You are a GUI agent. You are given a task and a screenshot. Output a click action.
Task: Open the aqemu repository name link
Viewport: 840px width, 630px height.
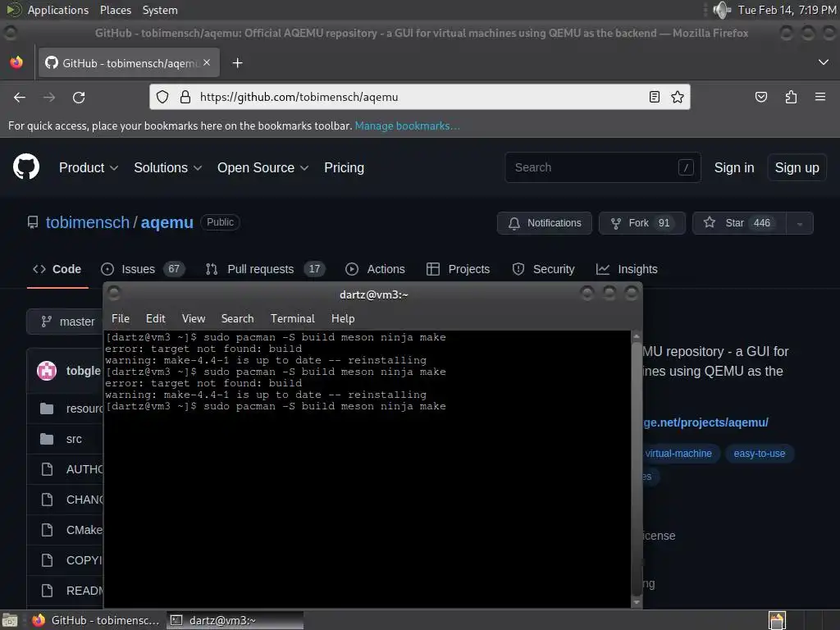pos(167,222)
